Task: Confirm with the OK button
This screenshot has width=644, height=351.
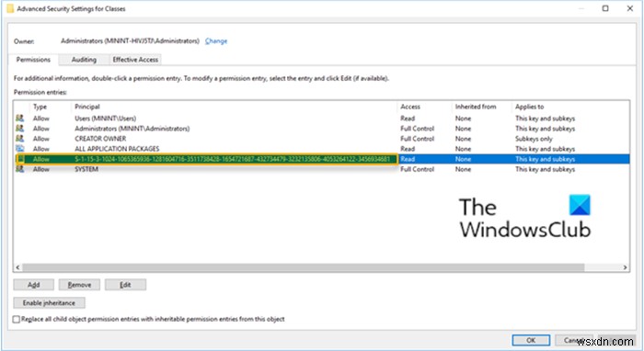Action: (x=531, y=340)
